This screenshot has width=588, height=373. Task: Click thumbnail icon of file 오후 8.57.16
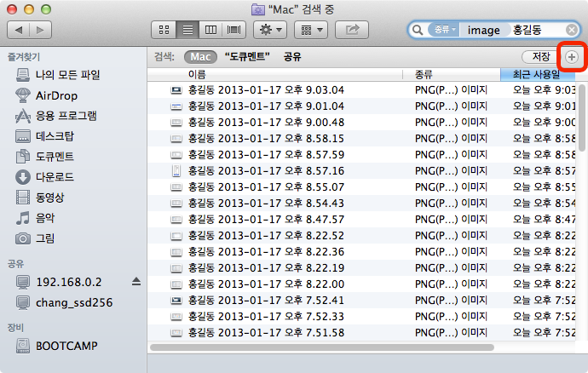(176, 171)
